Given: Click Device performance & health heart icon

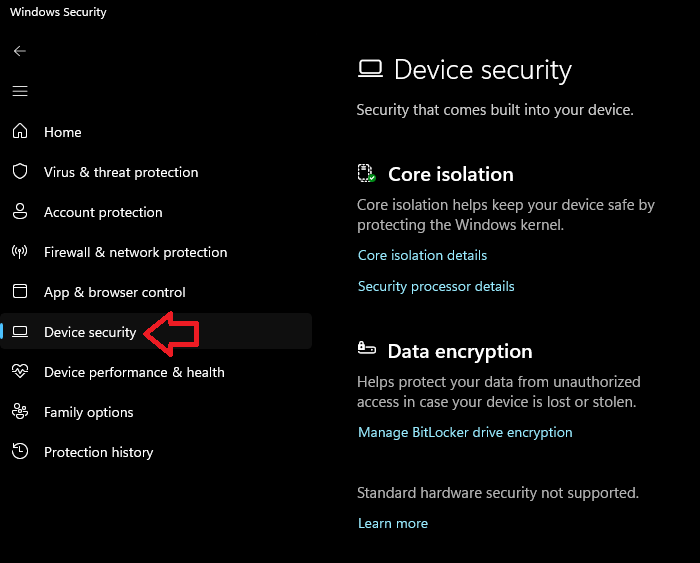Looking at the screenshot, I should point(20,372).
